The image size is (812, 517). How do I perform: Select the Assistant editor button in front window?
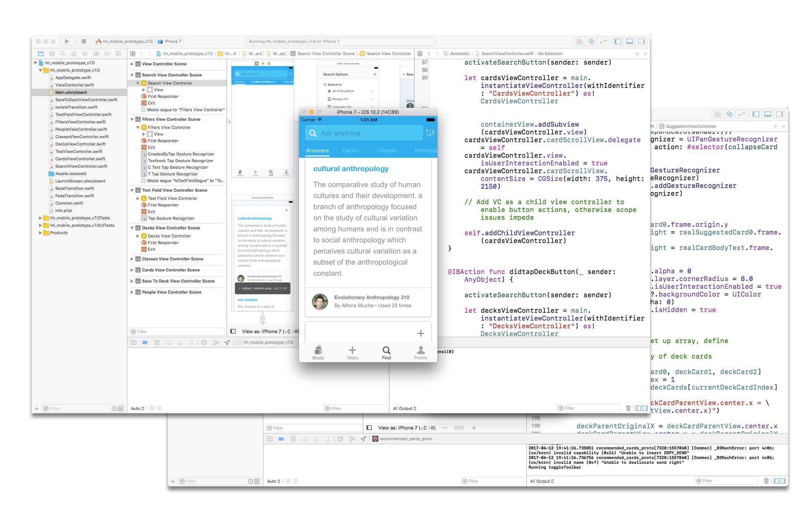coord(592,41)
